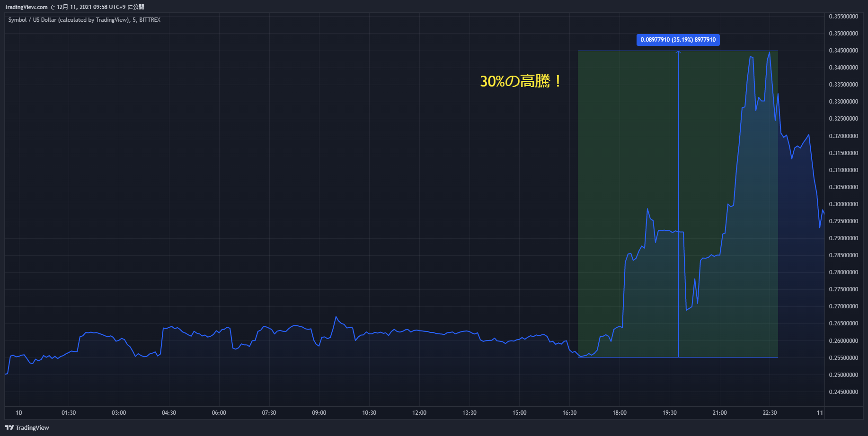Click price label 0.32000000 on price axis

843,136
